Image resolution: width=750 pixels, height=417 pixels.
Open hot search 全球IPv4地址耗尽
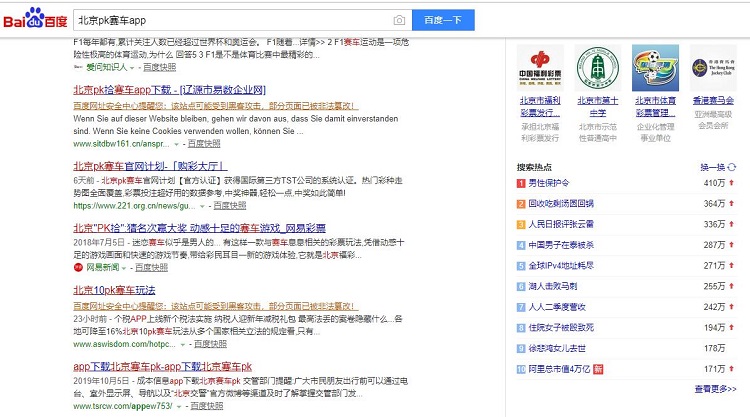click(x=561, y=266)
